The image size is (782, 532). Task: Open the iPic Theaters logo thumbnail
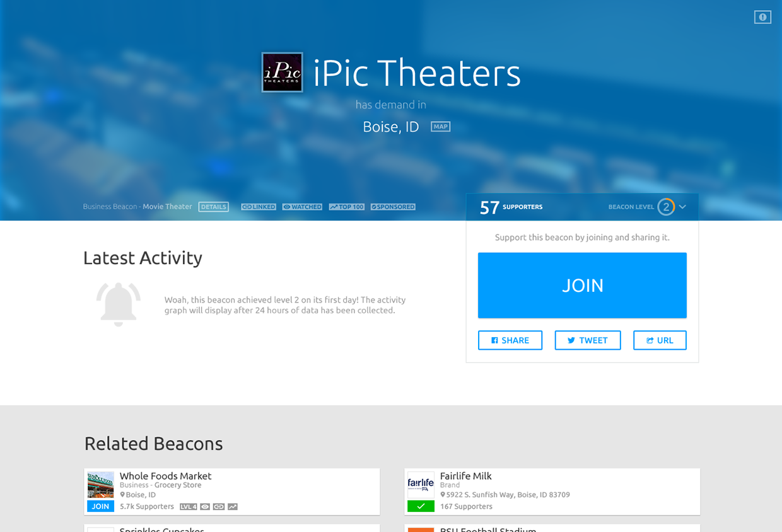283,72
